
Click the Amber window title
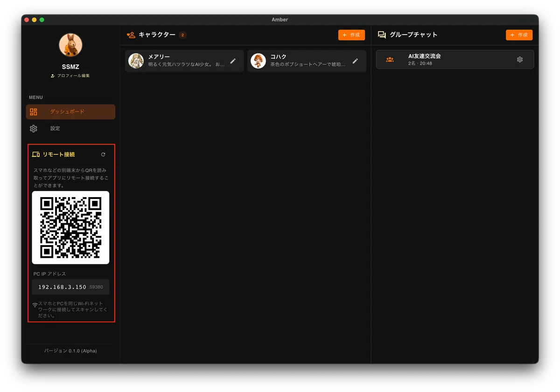pyautogui.click(x=280, y=20)
